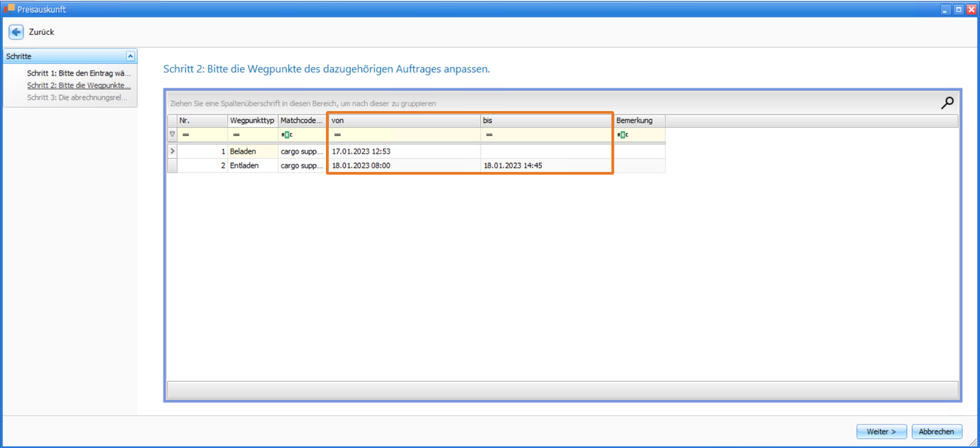Image resolution: width=980 pixels, height=448 pixels.
Task: Click equals operator icon in Nr. filter
Action: pos(185,135)
